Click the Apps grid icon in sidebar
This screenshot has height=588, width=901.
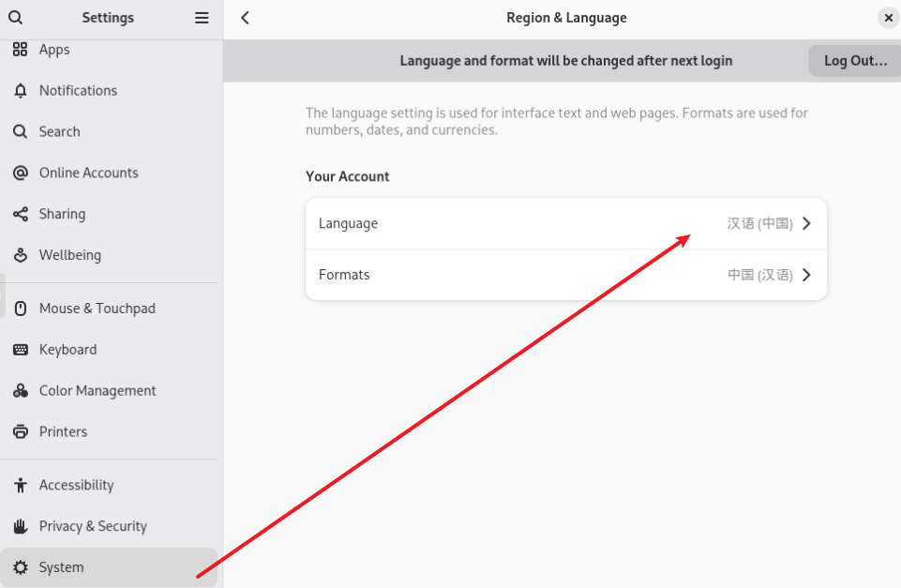point(20,50)
